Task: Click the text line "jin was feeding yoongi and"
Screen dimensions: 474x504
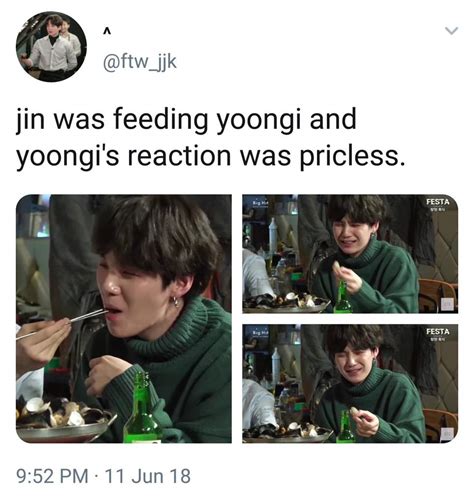Action: [x=186, y=121]
